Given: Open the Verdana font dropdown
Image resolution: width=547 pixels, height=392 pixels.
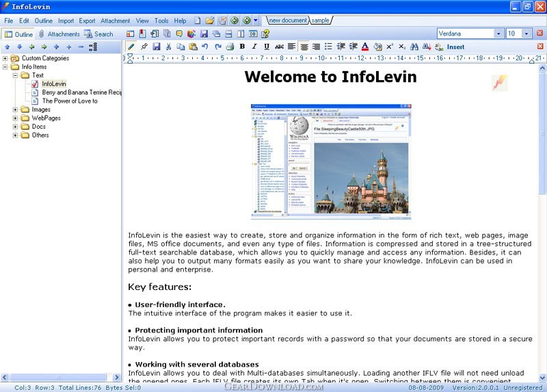Looking at the screenshot, I should [498, 34].
